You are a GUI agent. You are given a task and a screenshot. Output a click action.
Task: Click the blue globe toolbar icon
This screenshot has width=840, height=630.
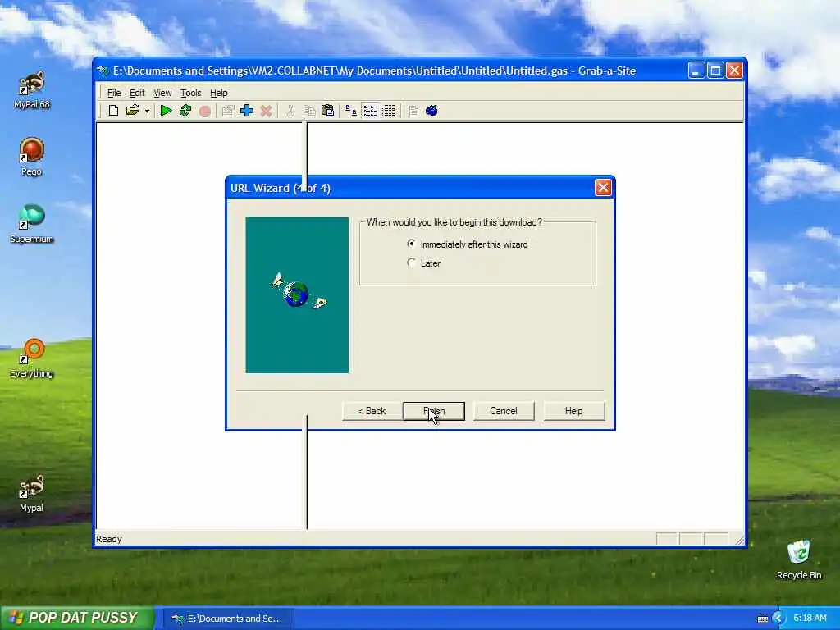click(431, 111)
